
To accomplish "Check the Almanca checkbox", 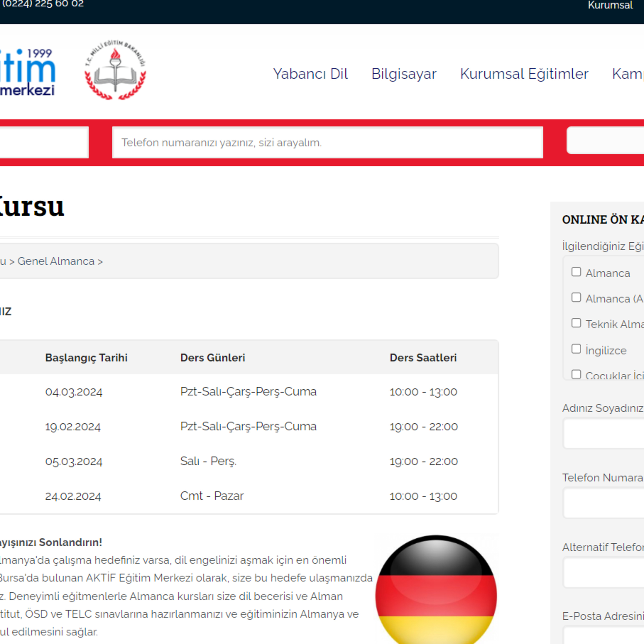I will [x=576, y=272].
